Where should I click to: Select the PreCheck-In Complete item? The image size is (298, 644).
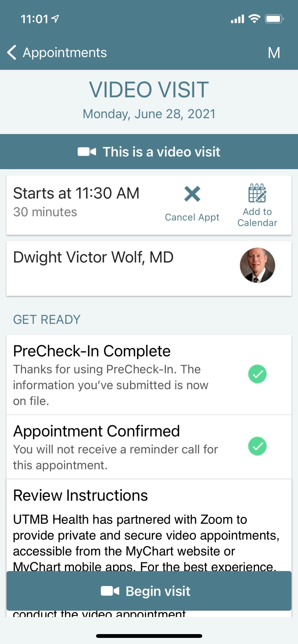coord(149,375)
